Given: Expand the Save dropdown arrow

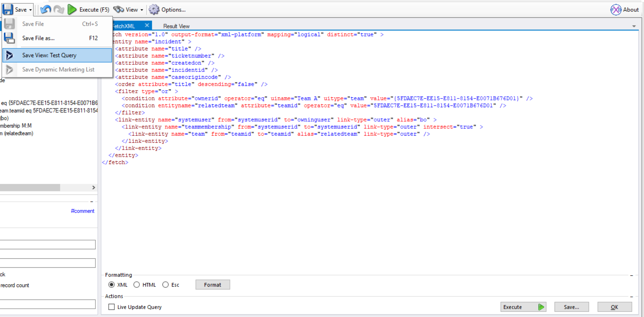Looking at the screenshot, I should tap(31, 10).
